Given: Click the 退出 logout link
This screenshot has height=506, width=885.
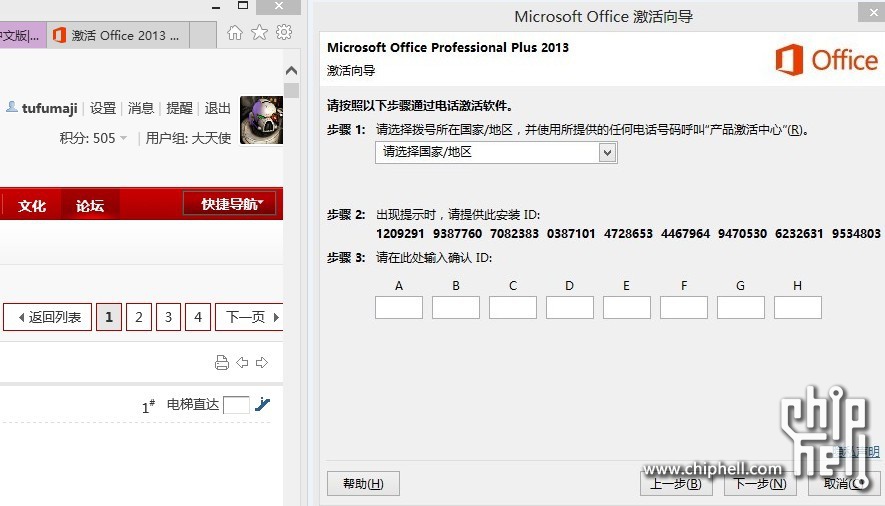Looking at the screenshot, I should pyautogui.click(x=218, y=108).
